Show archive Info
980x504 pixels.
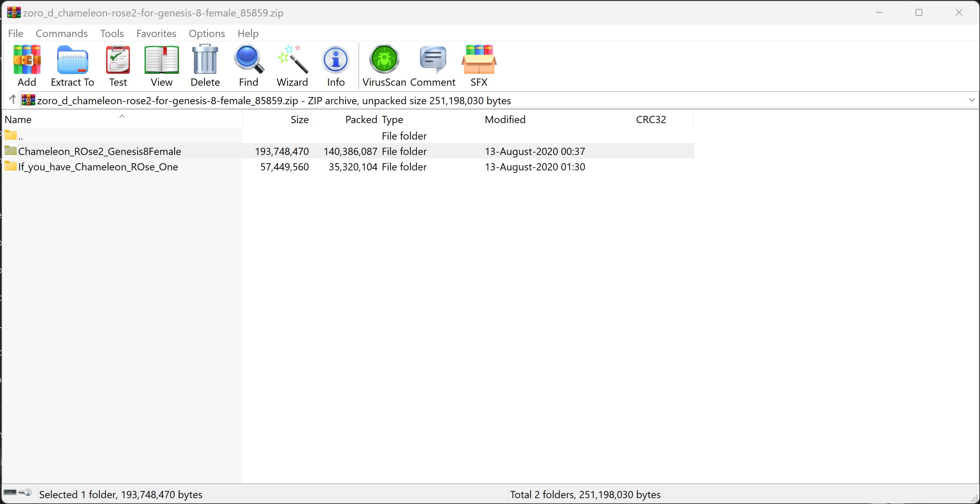(x=336, y=65)
